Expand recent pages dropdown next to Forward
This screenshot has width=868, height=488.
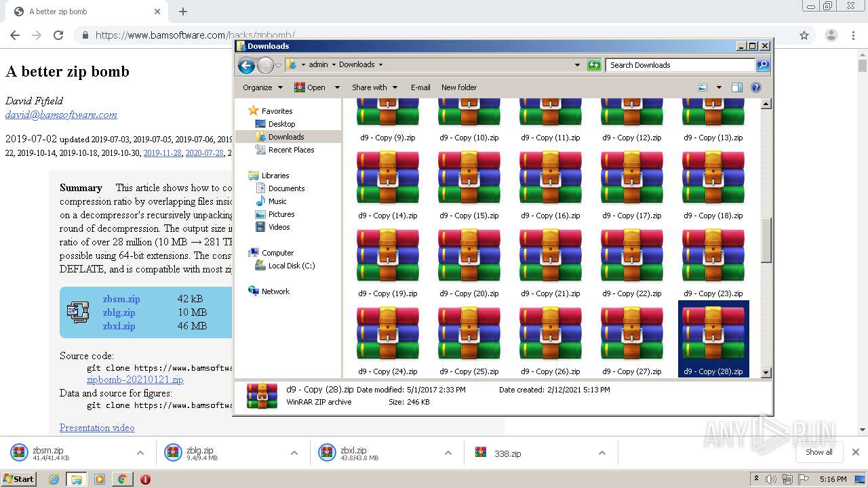coord(278,66)
